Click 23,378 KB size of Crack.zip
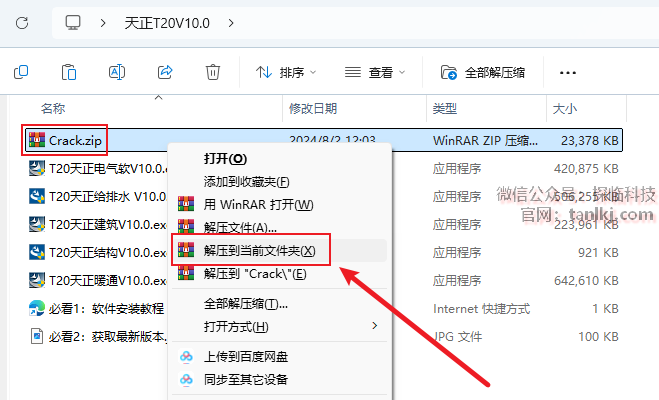The image size is (659, 400). 590,140
